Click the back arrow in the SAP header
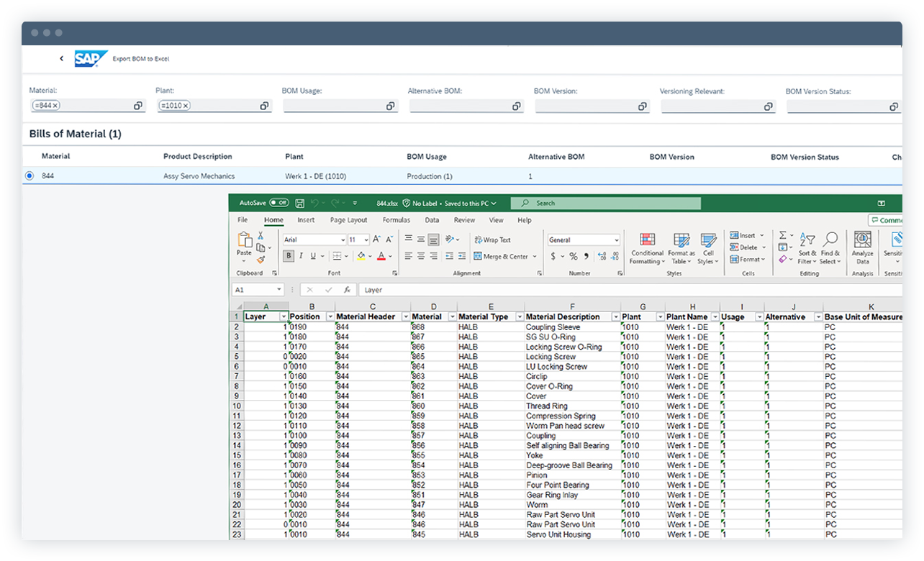 [x=61, y=59]
